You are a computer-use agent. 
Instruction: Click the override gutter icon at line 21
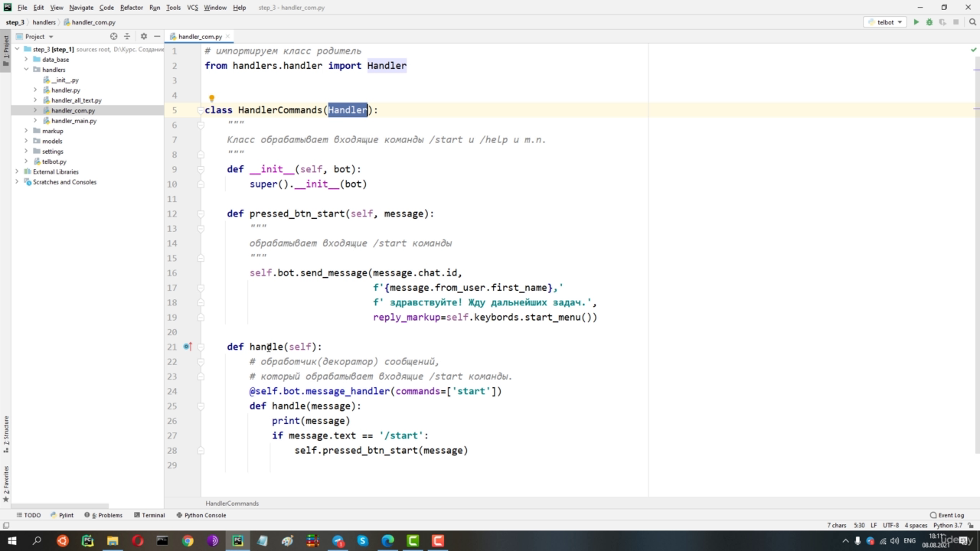[188, 347]
